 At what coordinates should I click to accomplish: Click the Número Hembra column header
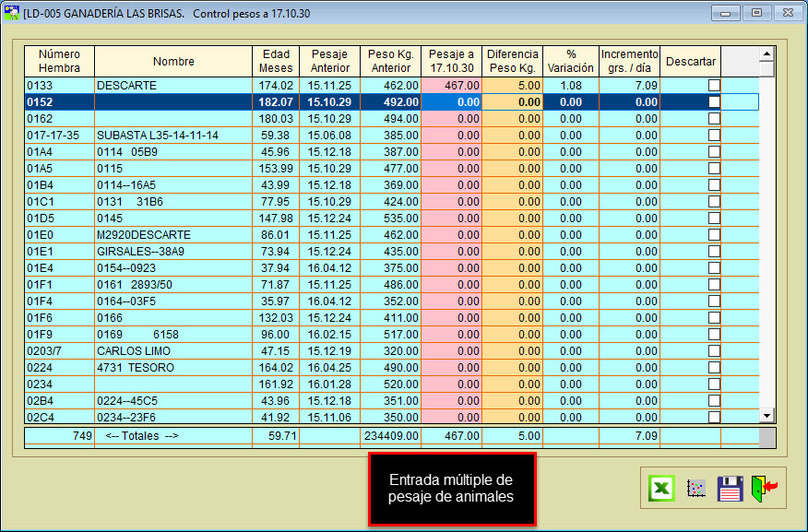pos(60,62)
